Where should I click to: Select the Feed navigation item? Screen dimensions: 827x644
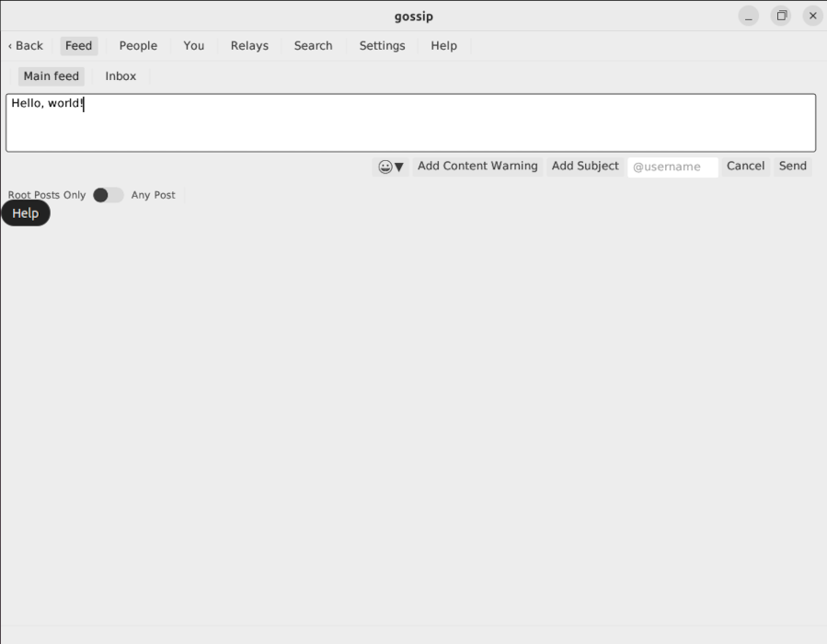79,45
